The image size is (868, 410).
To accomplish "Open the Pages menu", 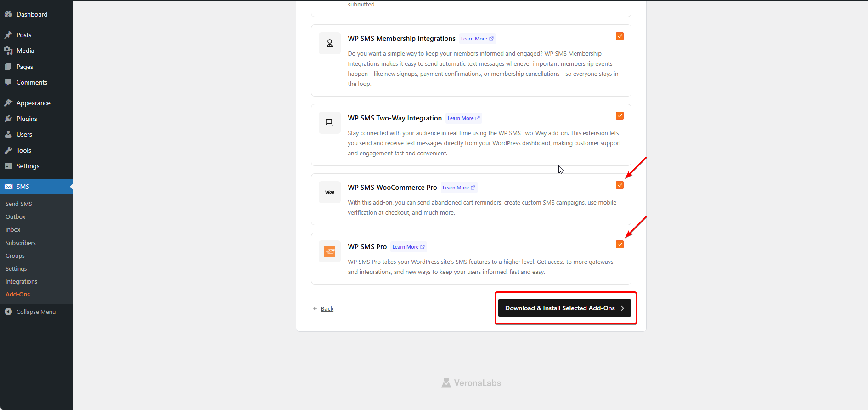I will (37, 67).
